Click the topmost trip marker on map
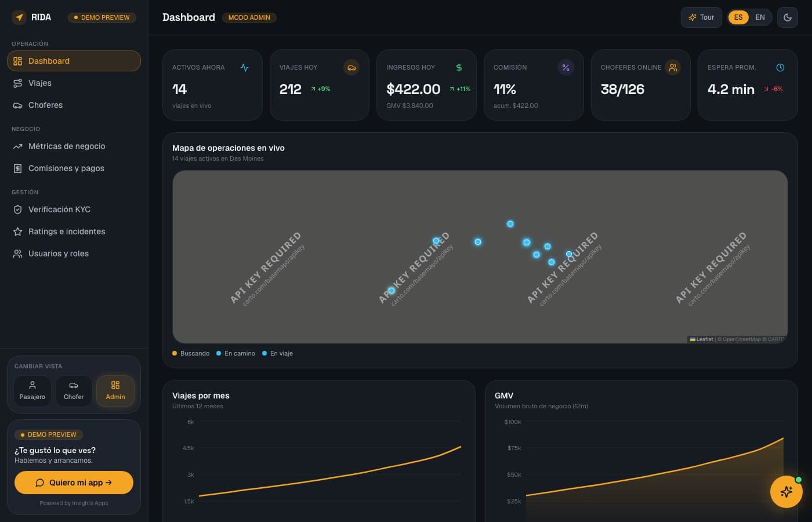The image size is (812, 522). click(510, 224)
